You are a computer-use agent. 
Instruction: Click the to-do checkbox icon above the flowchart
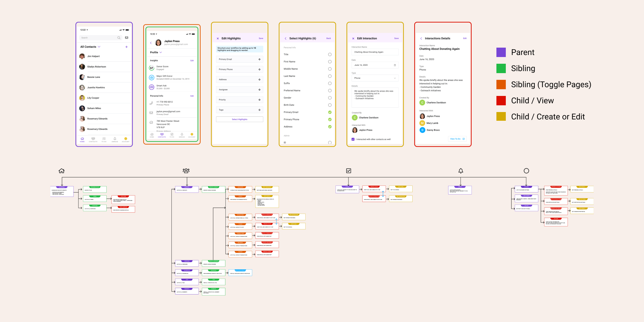click(x=348, y=171)
